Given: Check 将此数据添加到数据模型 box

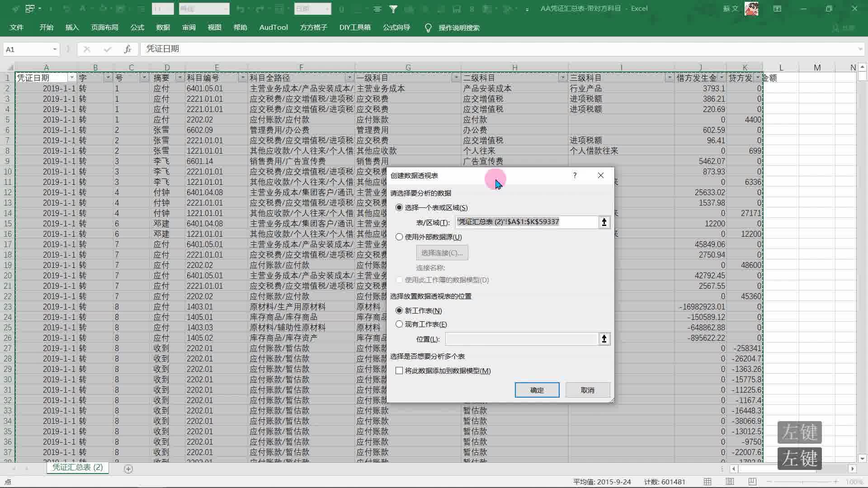Looking at the screenshot, I should pos(399,371).
